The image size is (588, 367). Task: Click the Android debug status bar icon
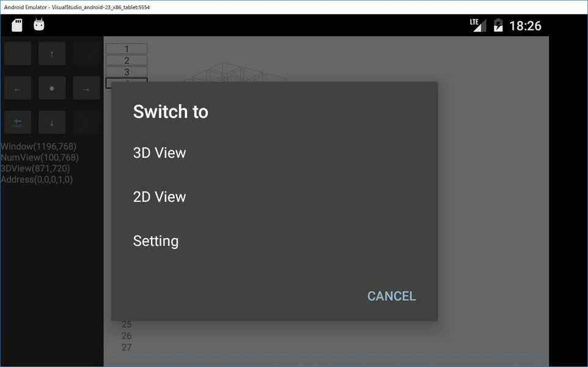click(x=39, y=24)
